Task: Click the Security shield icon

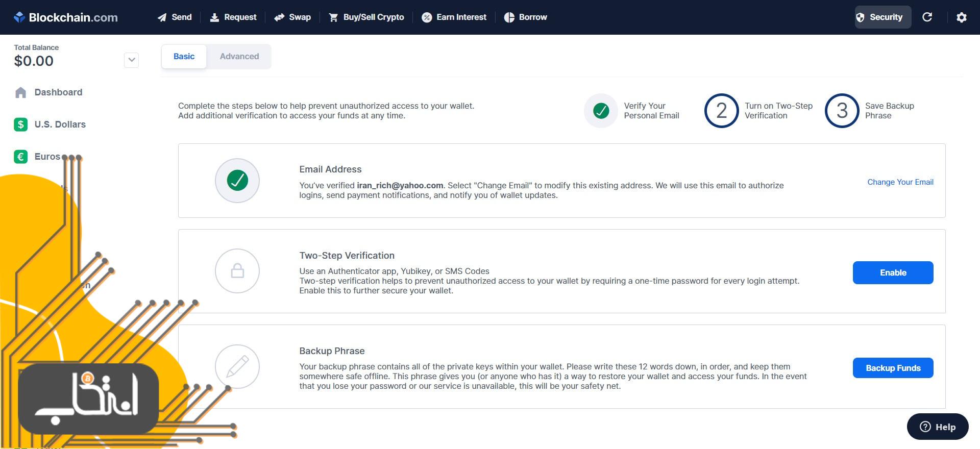Action: [x=860, y=17]
